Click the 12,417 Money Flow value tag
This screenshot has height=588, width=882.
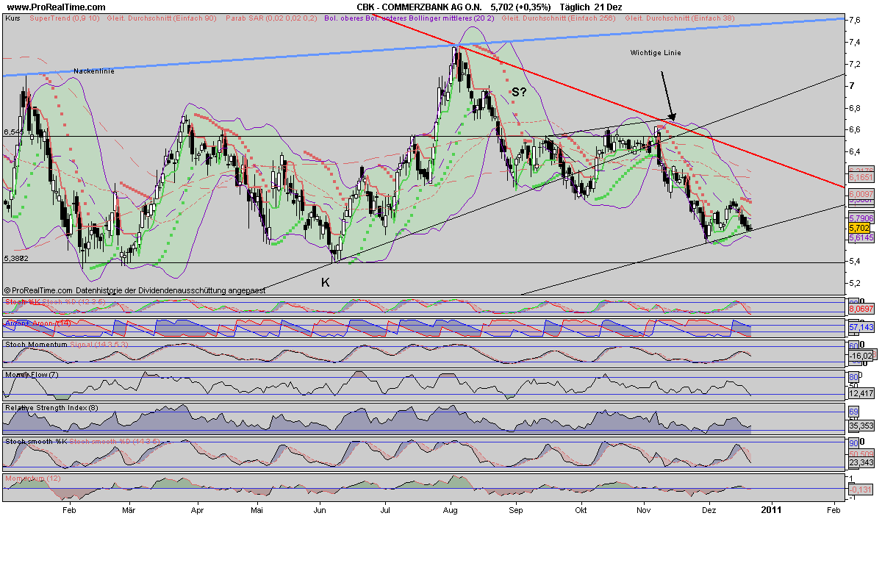click(x=861, y=395)
